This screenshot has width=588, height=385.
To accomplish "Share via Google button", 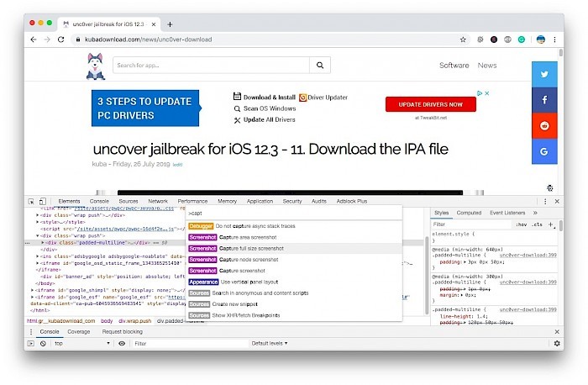I will click(x=544, y=151).
